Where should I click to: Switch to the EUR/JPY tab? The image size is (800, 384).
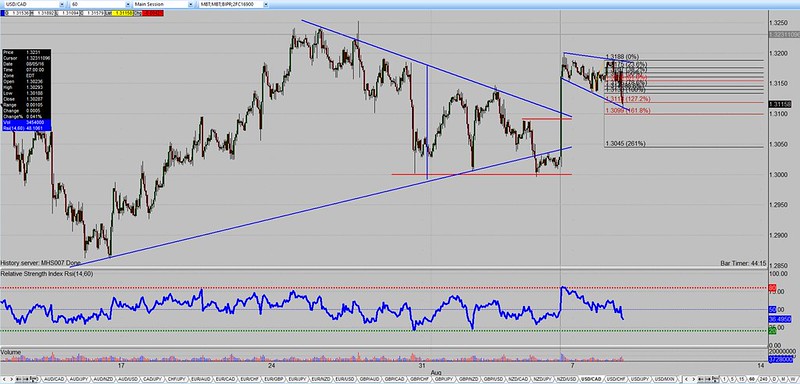pos(297,379)
